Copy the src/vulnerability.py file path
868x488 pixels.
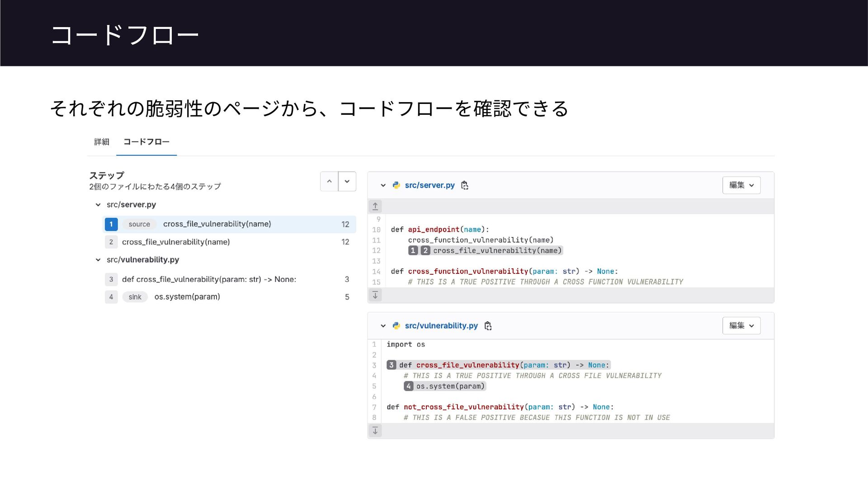point(488,326)
